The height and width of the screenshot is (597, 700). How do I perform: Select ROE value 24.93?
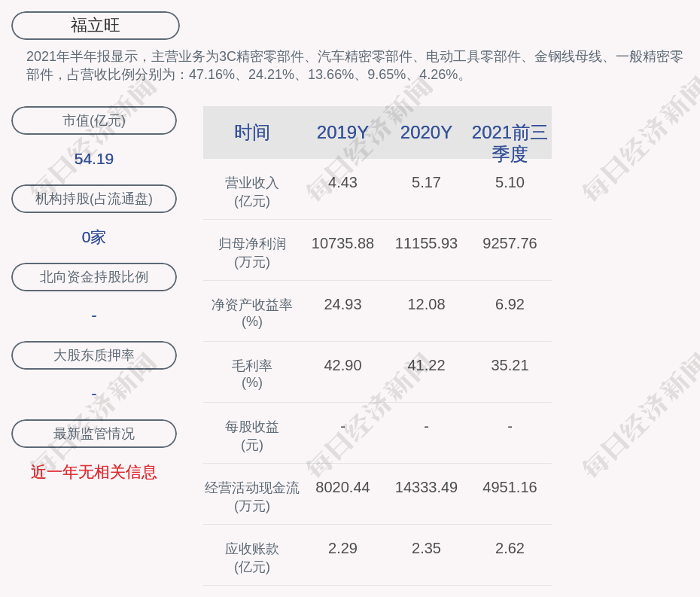[342, 304]
